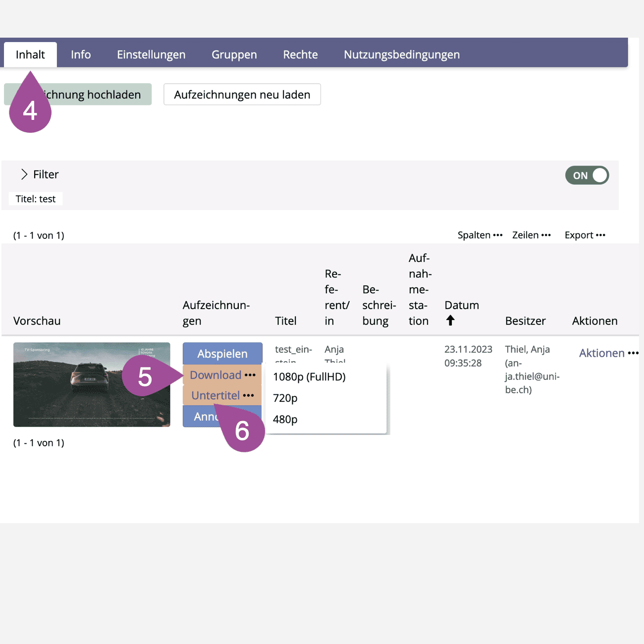
Task: Open the Nutzungsbedingungen tab
Action: click(402, 54)
